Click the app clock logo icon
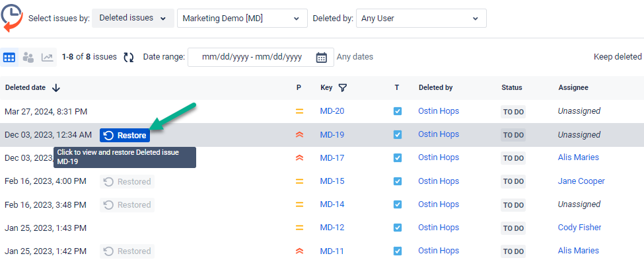 [x=13, y=18]
